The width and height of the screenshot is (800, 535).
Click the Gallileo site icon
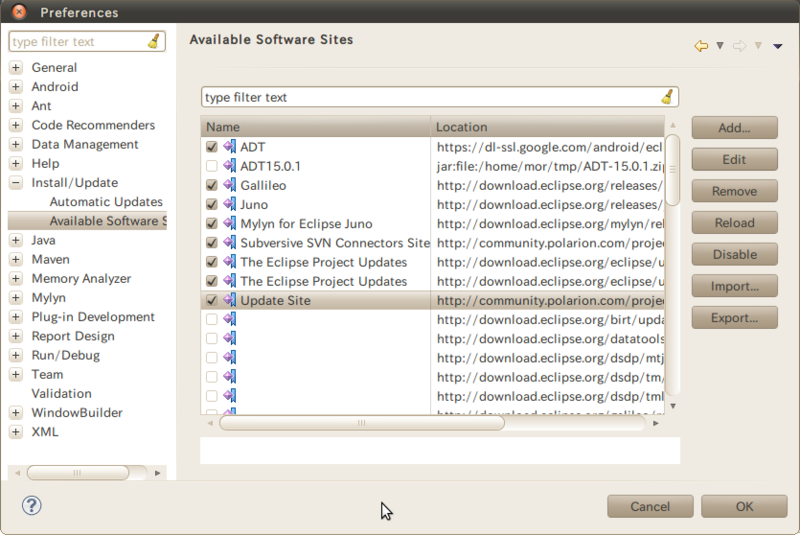(x=230, y=185)
